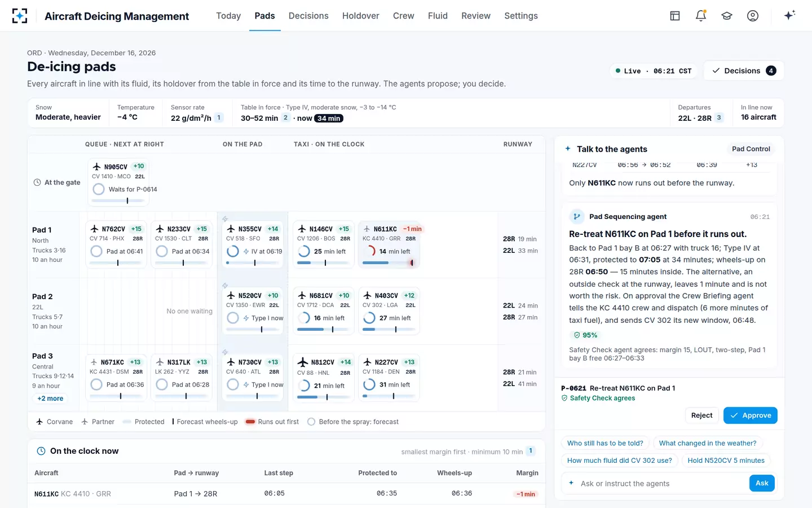
Task: Open the Decisions 4 button
Action: click(744, 71)
